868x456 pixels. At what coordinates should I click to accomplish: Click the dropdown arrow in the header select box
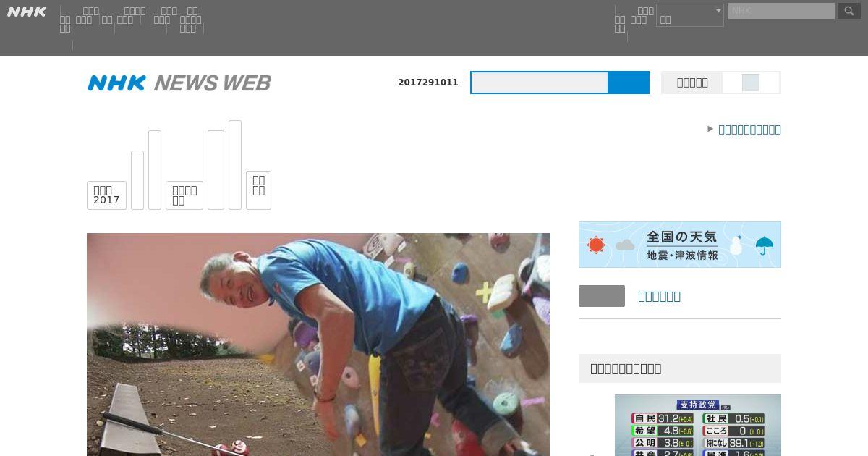pyautogui.click(x=718, y=11)
